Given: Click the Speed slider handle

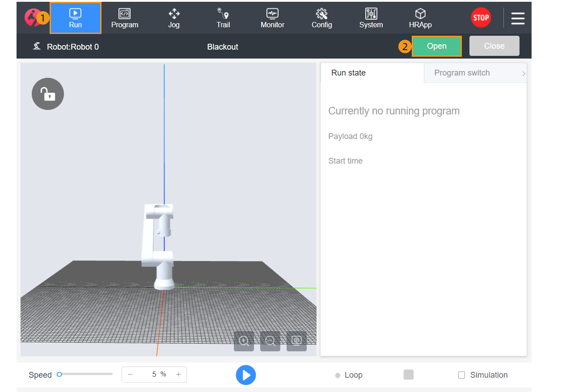Looking at the screenshot, I should [59, 375].
